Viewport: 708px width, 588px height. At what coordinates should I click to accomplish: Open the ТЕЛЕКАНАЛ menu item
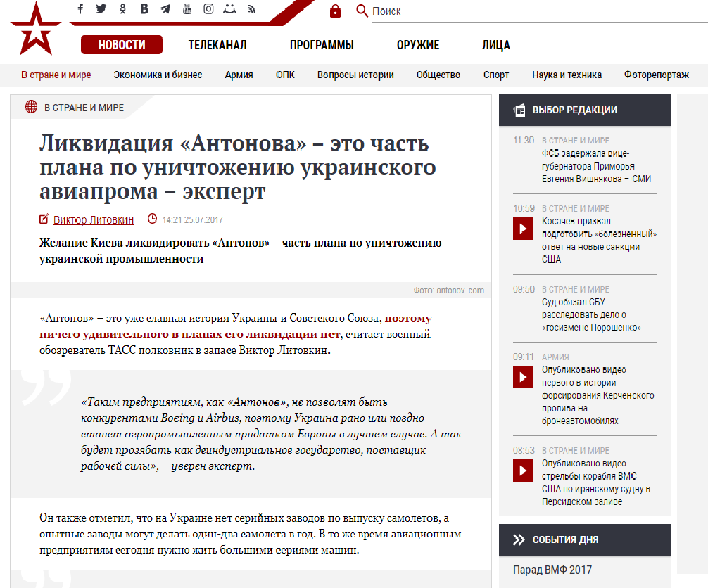[217, 45]
